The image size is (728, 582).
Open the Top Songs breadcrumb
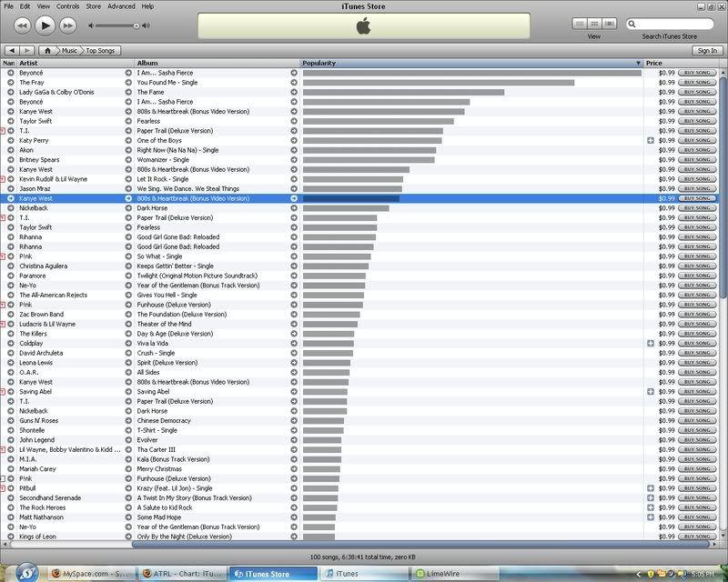coord(101,51)
